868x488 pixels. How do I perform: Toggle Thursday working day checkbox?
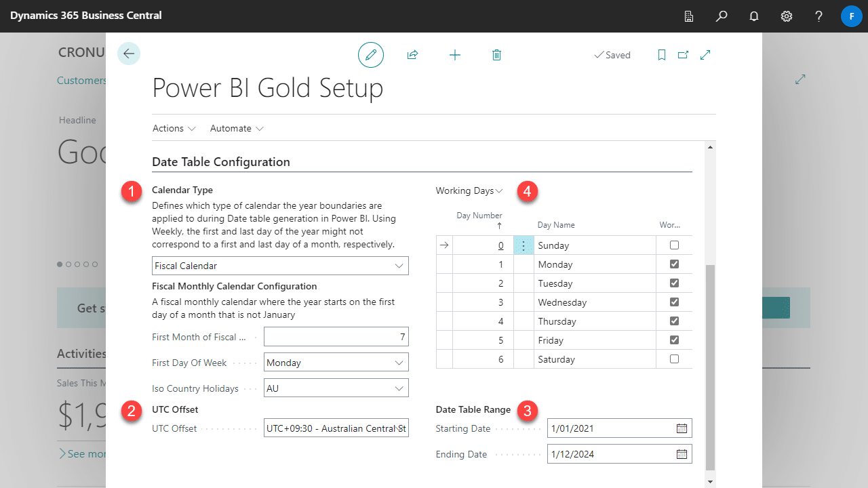pos(674,321)
